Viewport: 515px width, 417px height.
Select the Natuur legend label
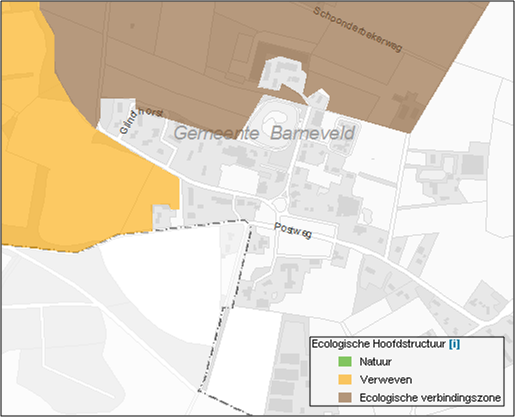pyautogui.click(x=375, y=362)
